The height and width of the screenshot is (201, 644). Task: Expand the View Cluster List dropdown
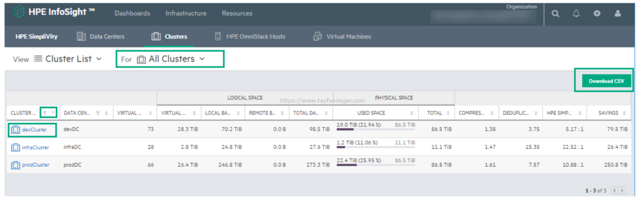99,59
